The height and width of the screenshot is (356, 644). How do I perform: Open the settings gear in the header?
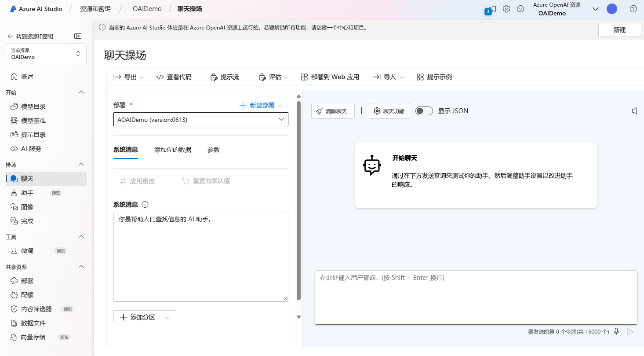(506, 9)
